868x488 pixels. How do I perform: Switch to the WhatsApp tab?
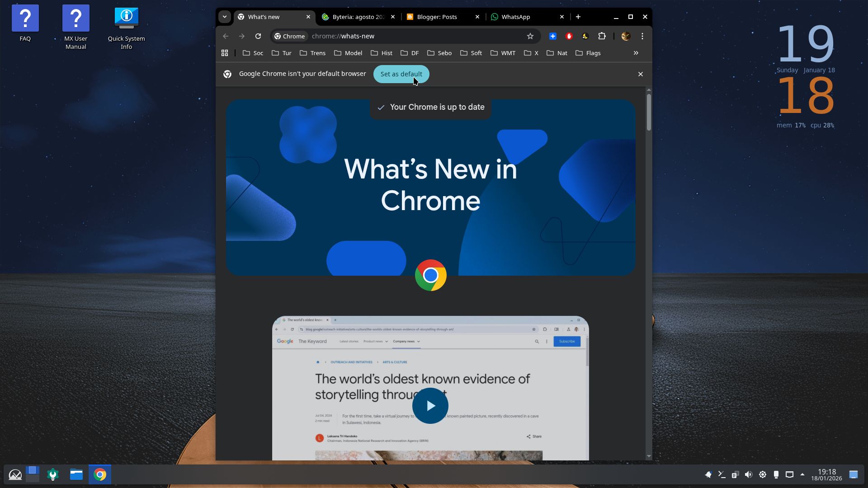tap(515, 17)
